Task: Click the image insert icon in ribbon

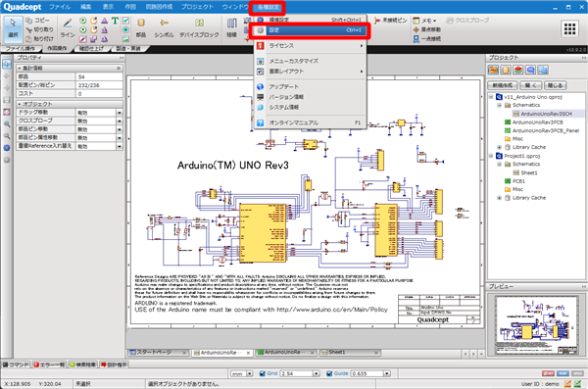Action: [125, 38]
